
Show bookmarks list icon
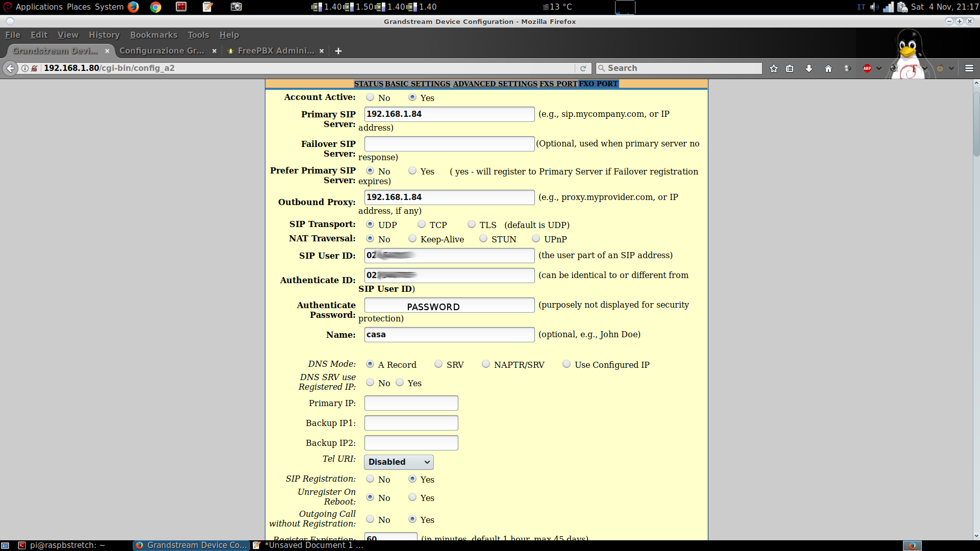(790, 68)
